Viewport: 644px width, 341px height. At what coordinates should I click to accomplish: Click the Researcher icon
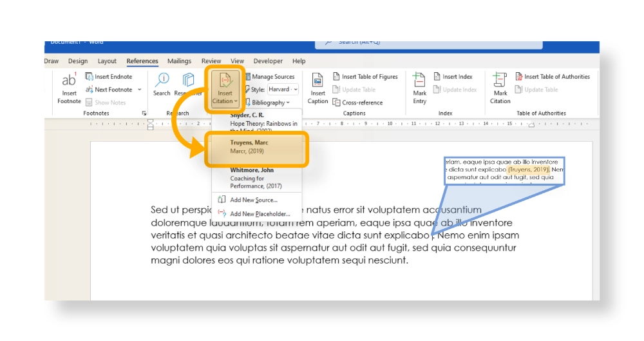[188, 80]
